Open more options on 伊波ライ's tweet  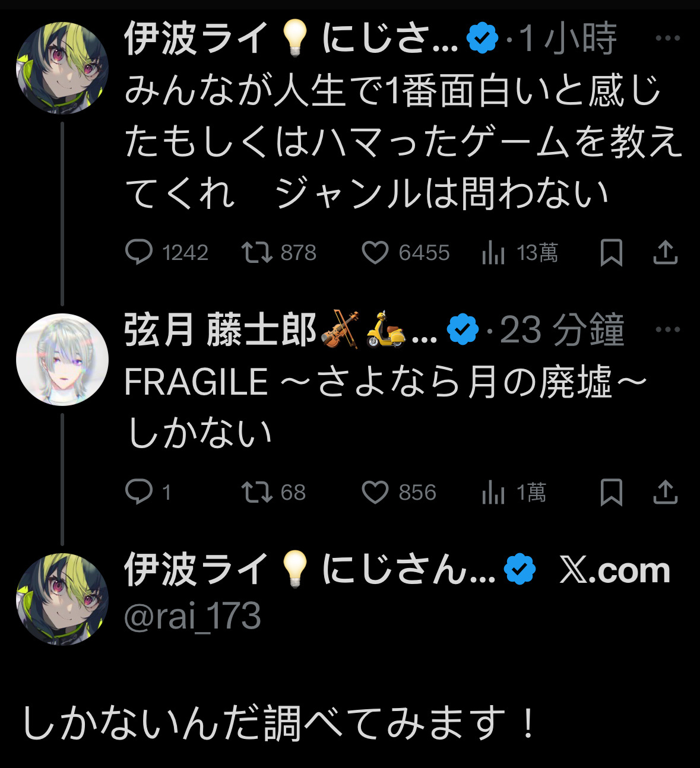point(667,39)
